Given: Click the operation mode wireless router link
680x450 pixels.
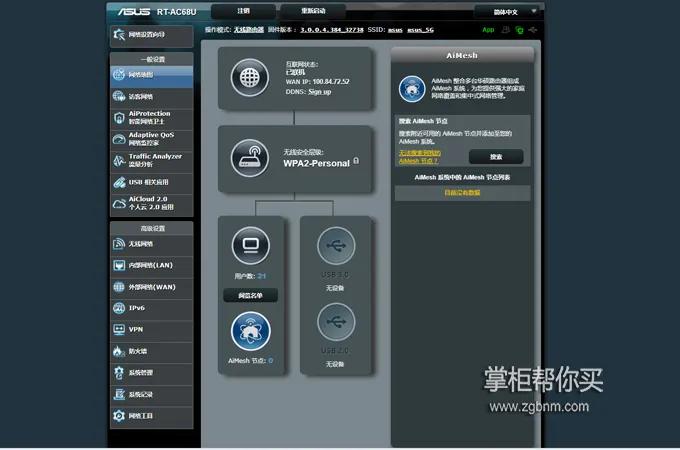Looking at the screenshot, I should pyautogui.click(x=249, y=29).
